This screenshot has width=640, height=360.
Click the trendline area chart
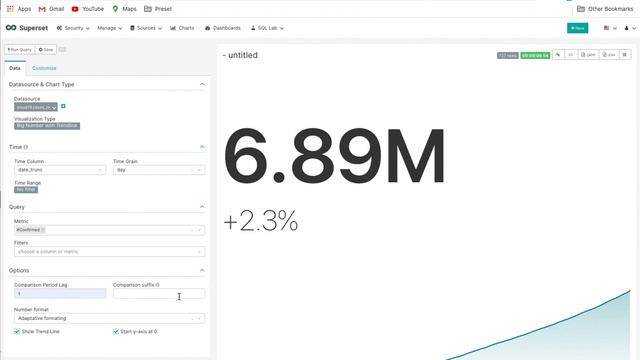[x=539, y=325]
